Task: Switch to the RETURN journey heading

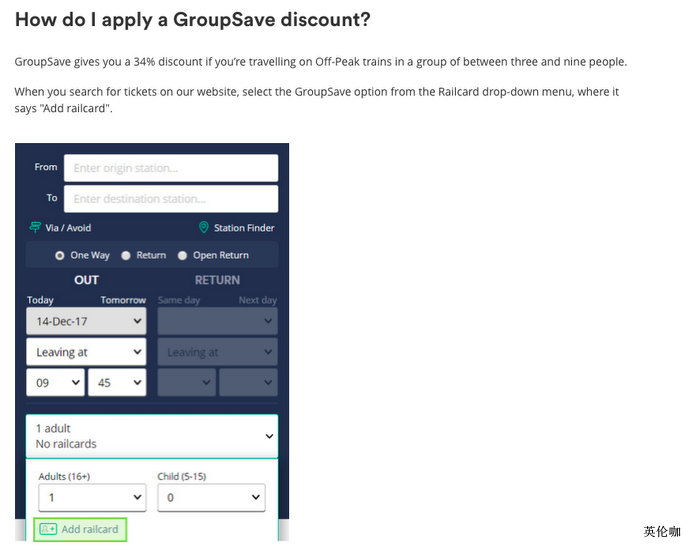Action: (217, 280)
